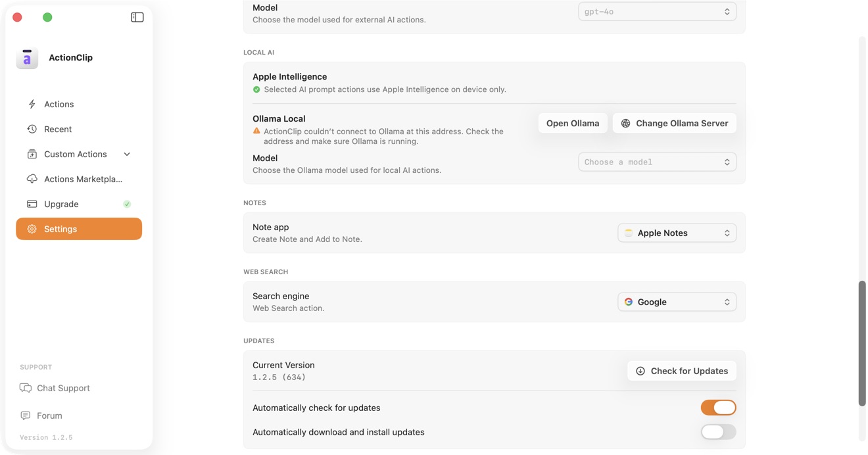
Task: Click the Apple Notes app icon
Action: 629,233
